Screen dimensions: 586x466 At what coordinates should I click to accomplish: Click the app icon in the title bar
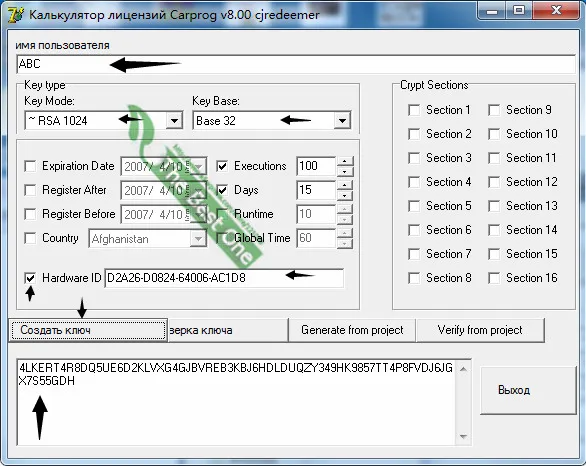tap(16, 15)
